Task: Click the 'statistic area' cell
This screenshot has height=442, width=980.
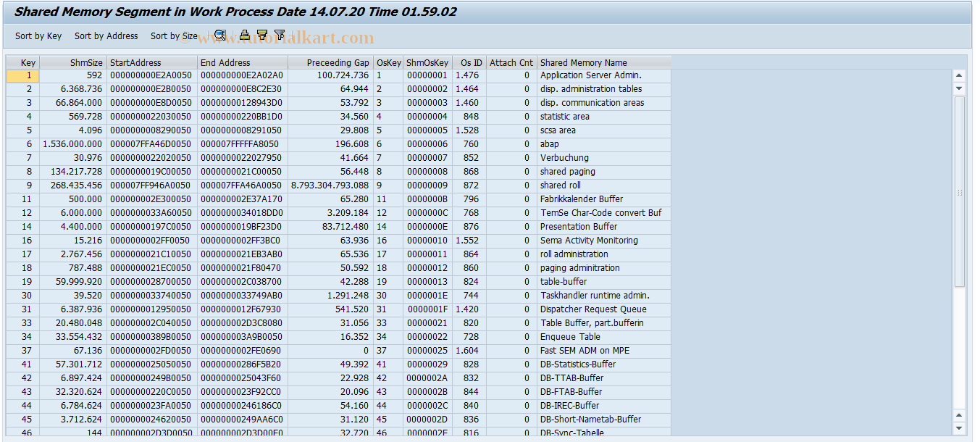Action: [x=604, y=117]
